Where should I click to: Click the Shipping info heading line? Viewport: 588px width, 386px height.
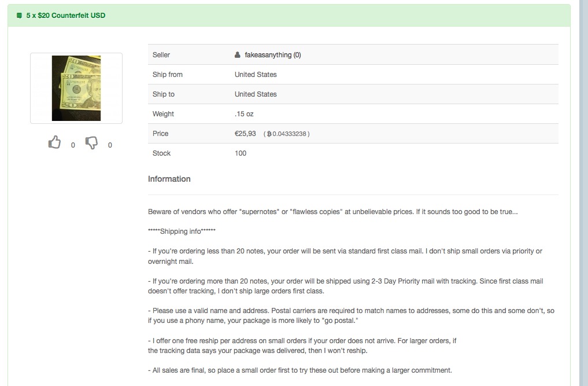[182, 231]
